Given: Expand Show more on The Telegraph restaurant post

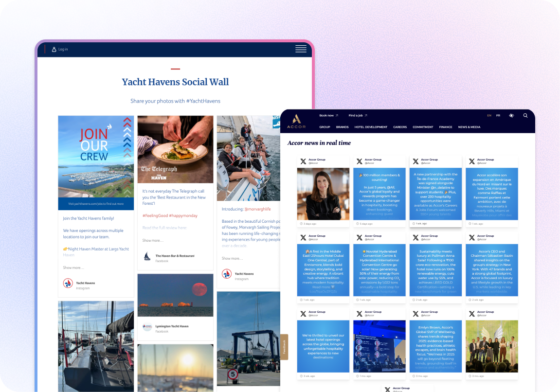Looking at the screenshot, I should click(153, 240).
